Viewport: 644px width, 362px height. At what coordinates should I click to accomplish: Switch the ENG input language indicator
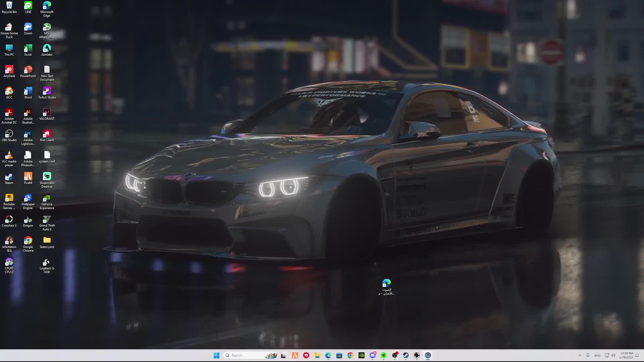tap(597, 356)
